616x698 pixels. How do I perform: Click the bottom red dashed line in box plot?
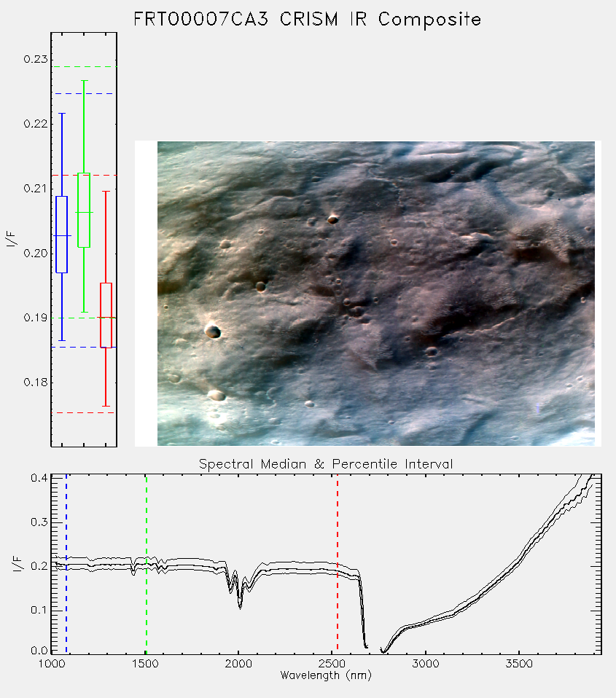(x=83, y=412)
